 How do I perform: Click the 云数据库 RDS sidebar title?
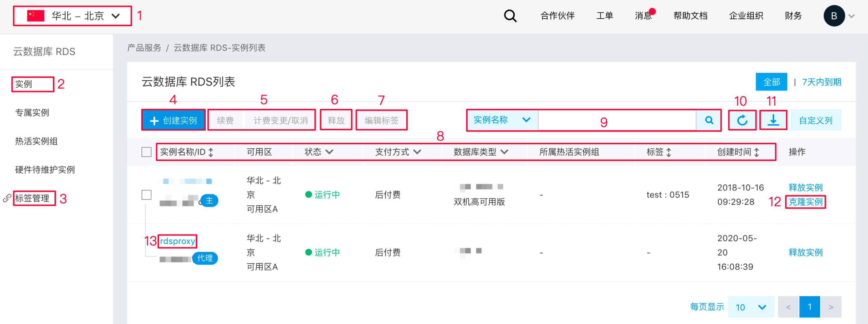44,52
